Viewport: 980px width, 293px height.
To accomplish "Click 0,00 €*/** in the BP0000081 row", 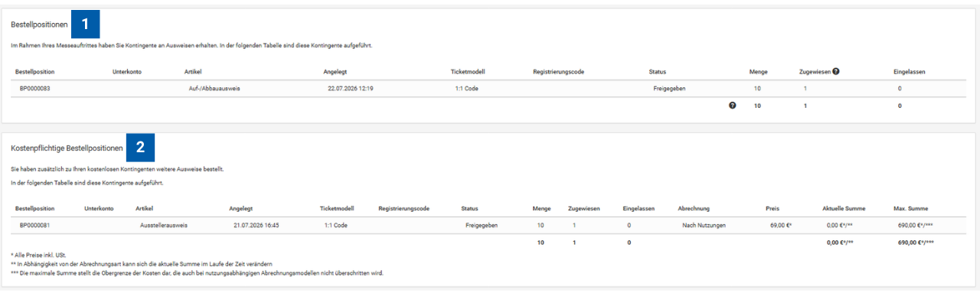I will point(840,226).
